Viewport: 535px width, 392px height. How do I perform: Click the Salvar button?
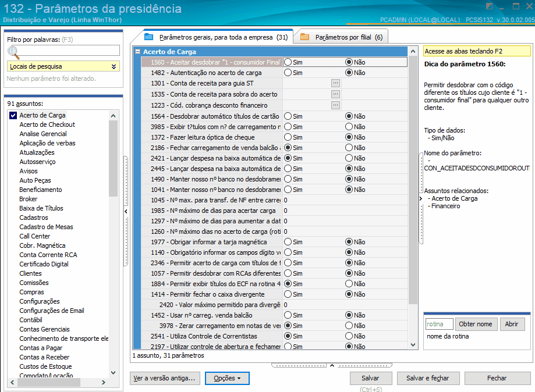point(371,379)
